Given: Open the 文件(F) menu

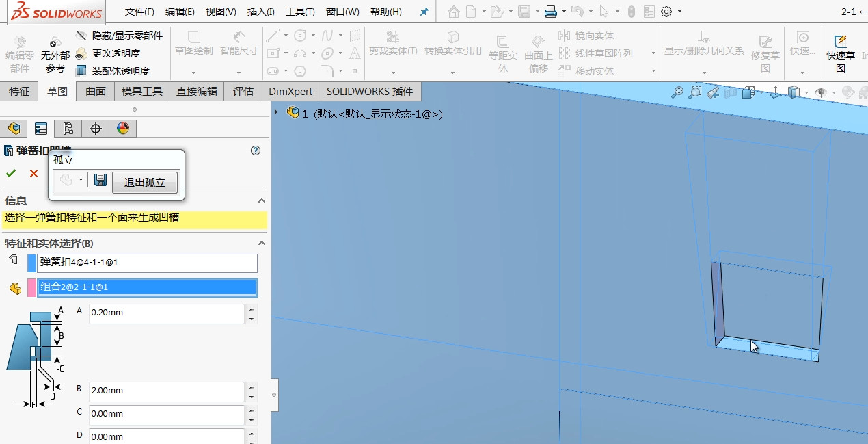Looking at the screenshot, I should pyautogui.click(x=140, y=12).
